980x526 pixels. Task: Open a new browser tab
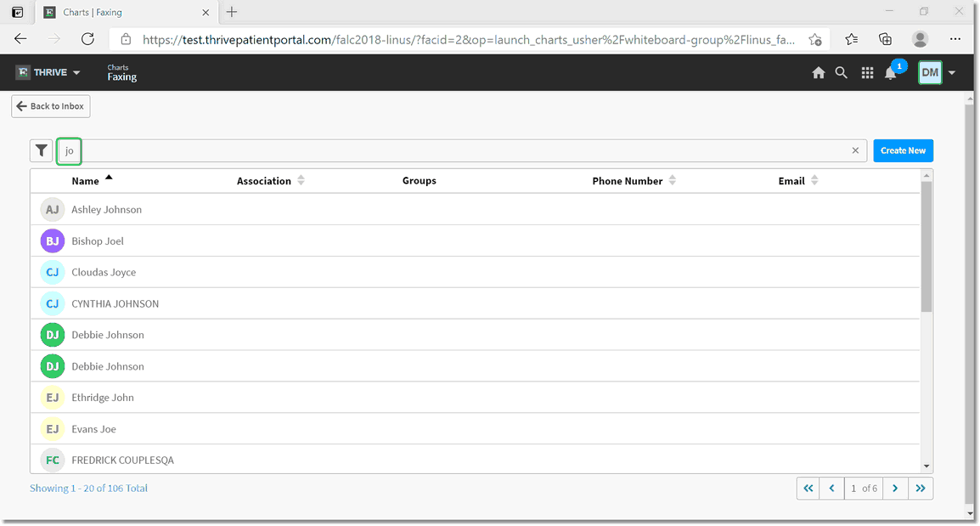point(232,12)
